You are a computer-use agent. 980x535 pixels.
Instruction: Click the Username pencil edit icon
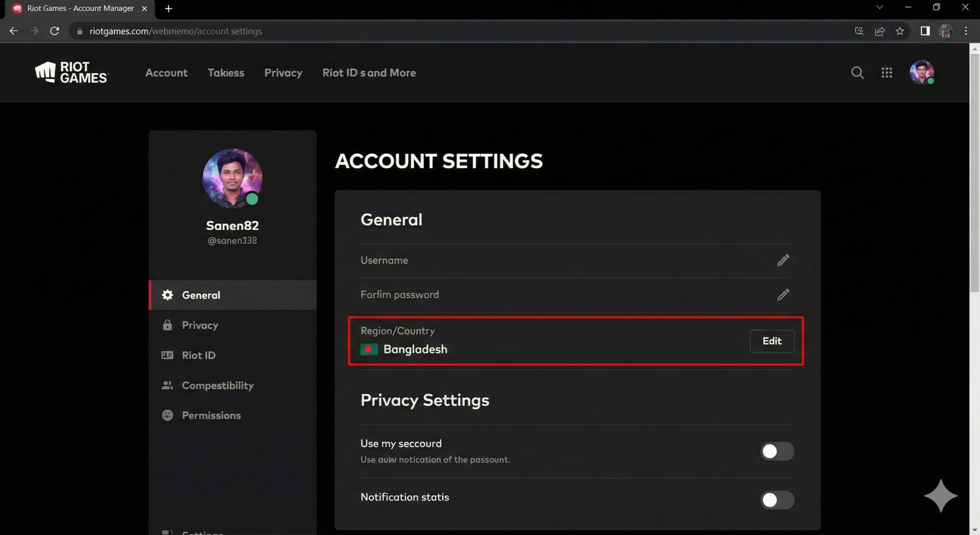tap(783, 260)
